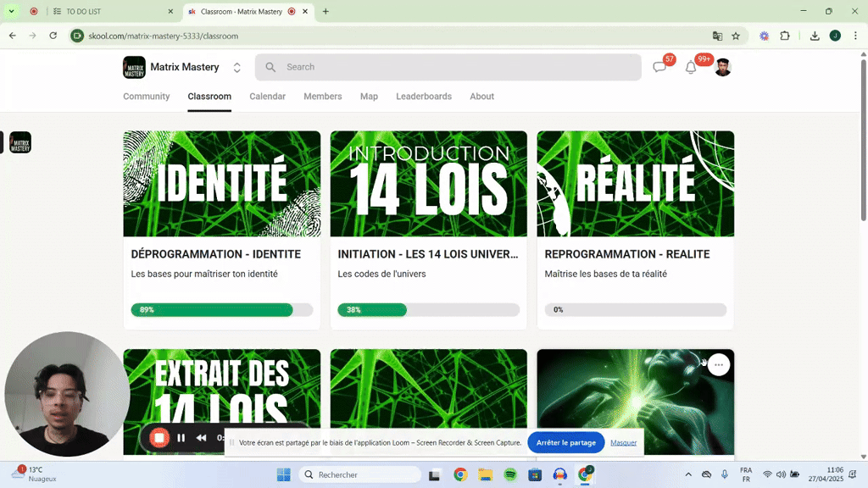Viewport: 868px width, 488px height.
Task: Expand the hidden icons arrow in the system tray
Action: click(x=688, y=474)
